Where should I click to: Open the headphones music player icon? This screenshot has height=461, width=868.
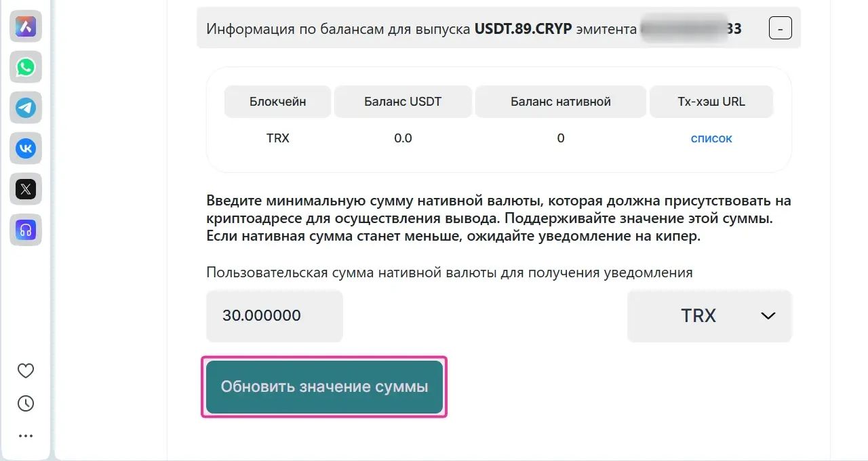(x=26, y=230)
